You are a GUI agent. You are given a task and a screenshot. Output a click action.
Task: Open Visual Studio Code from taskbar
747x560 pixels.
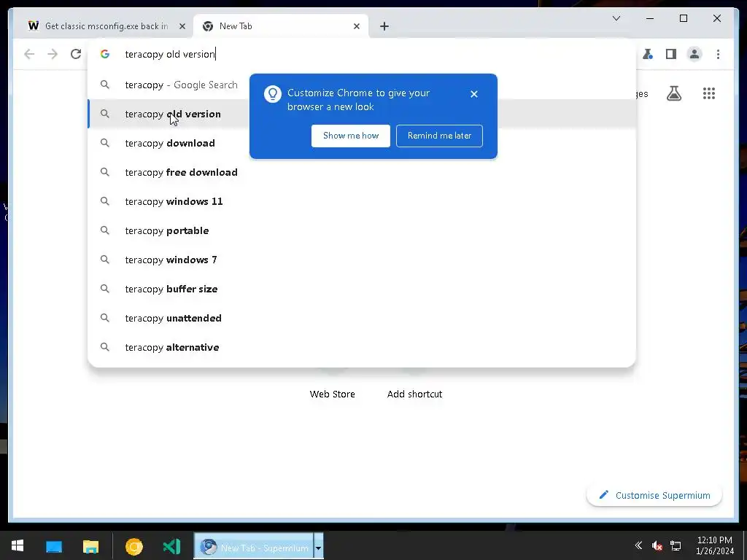point(171,546)
